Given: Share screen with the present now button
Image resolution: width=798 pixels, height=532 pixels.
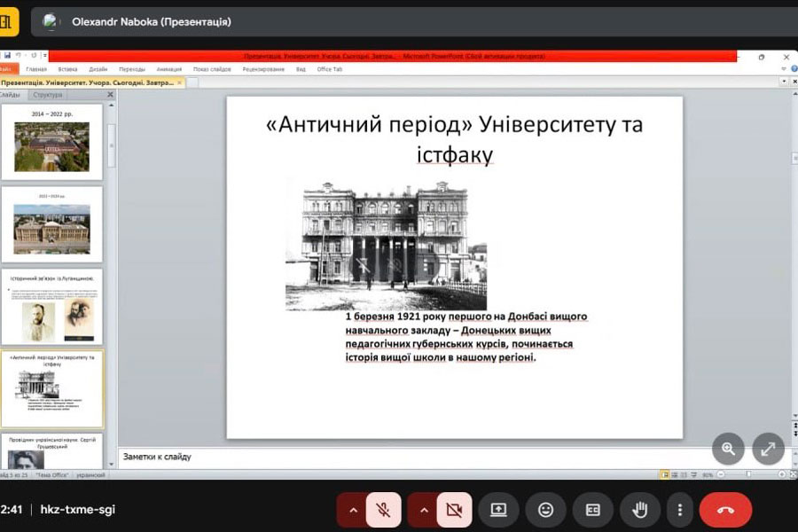Looking at the screenshot, I should [x=498, y=510].
